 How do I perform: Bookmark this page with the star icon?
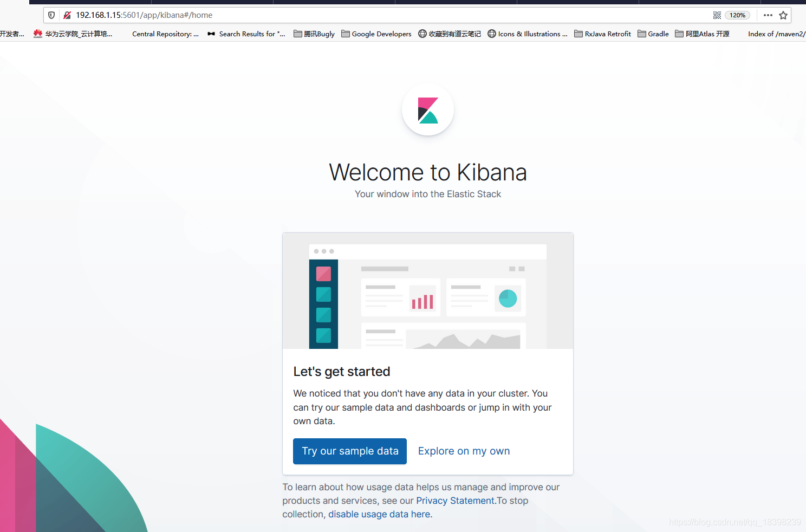(783, 15)
